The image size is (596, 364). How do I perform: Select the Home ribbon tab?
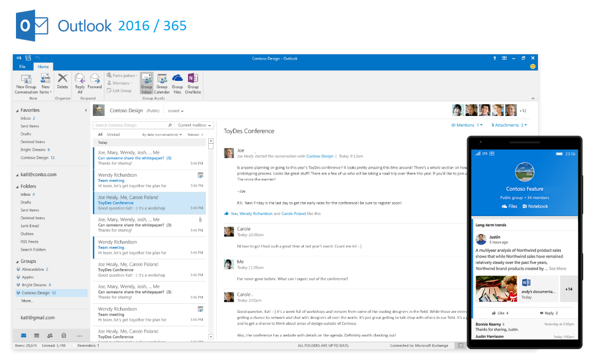pos(43,67)
